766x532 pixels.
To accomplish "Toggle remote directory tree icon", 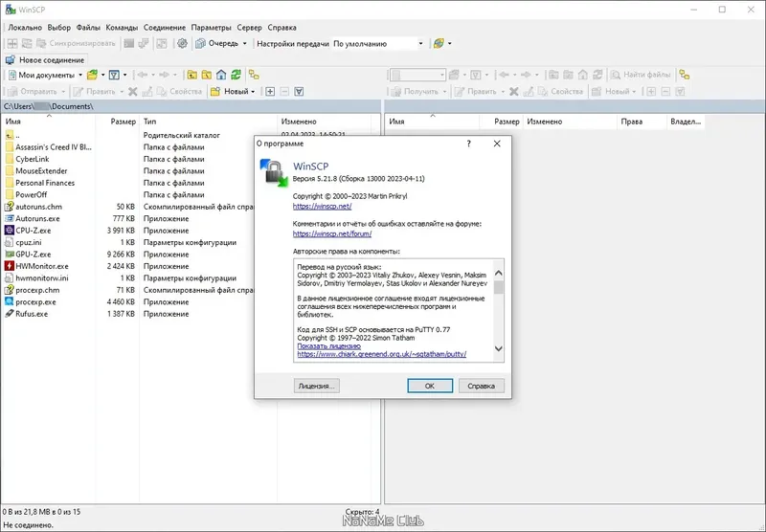I will point(685,75).
